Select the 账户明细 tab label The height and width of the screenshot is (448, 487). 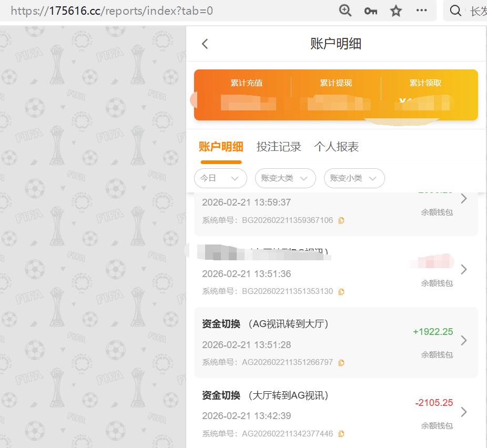221,147
